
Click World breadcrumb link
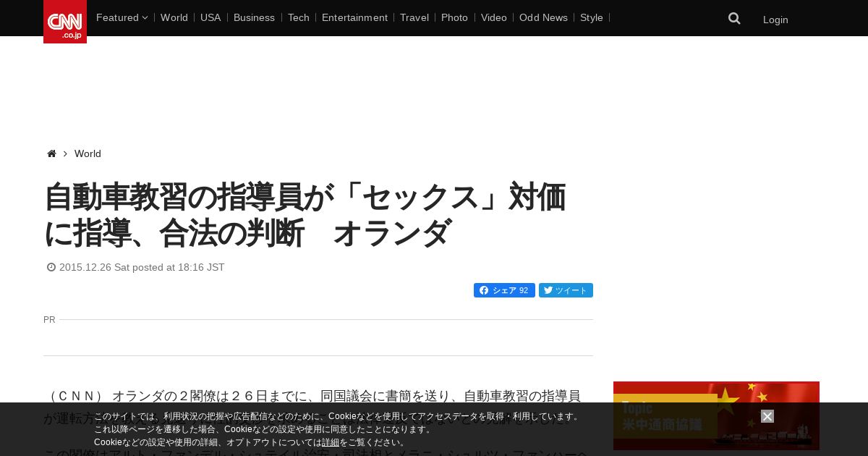pyautogui.click(x=88, y=153)
